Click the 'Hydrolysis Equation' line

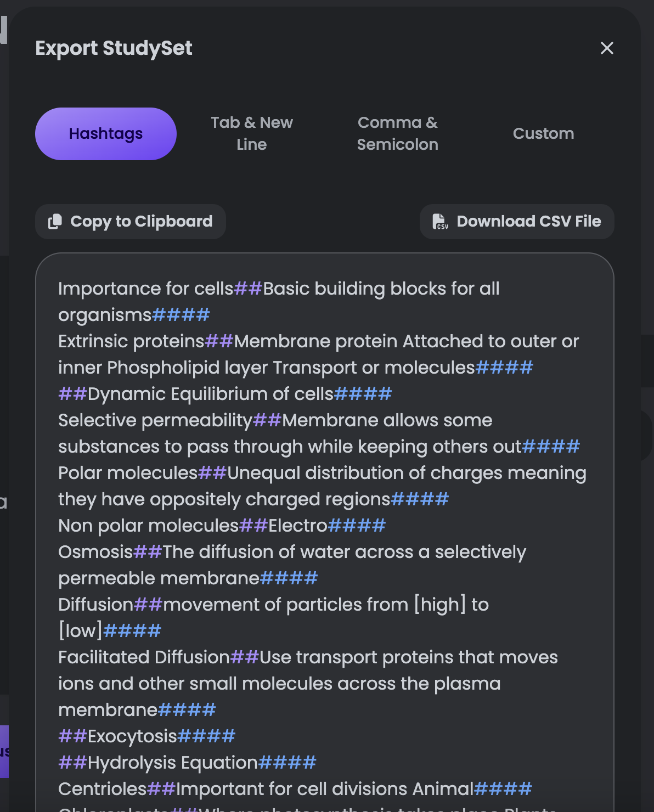point(172,763)
